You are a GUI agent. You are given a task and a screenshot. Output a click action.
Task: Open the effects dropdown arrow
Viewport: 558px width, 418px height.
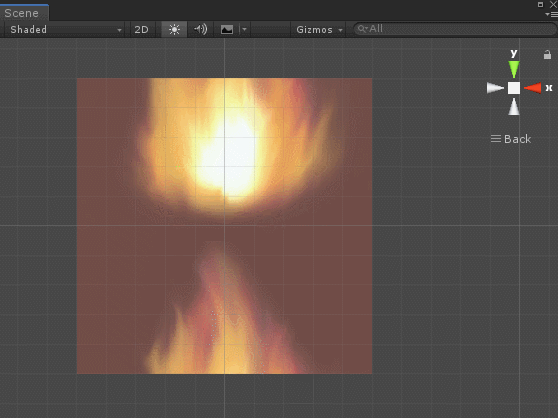pos(244,30)
